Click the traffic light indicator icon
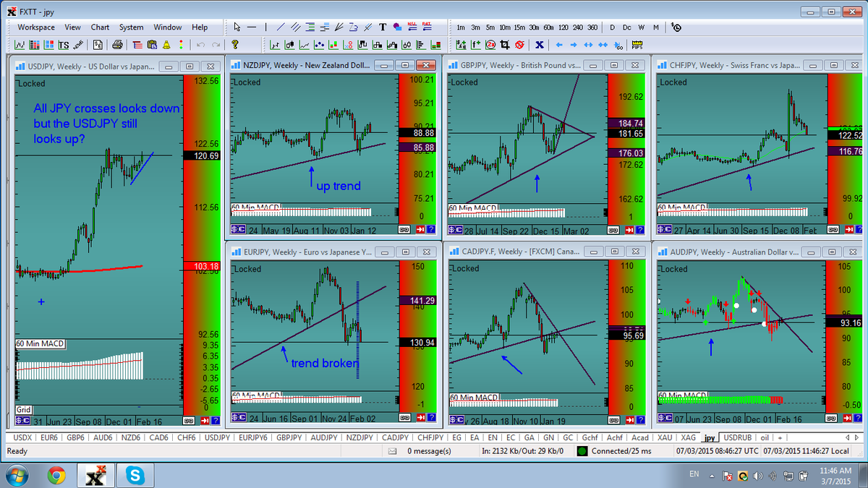Viewport: 868px width, 488px height. 181,45
